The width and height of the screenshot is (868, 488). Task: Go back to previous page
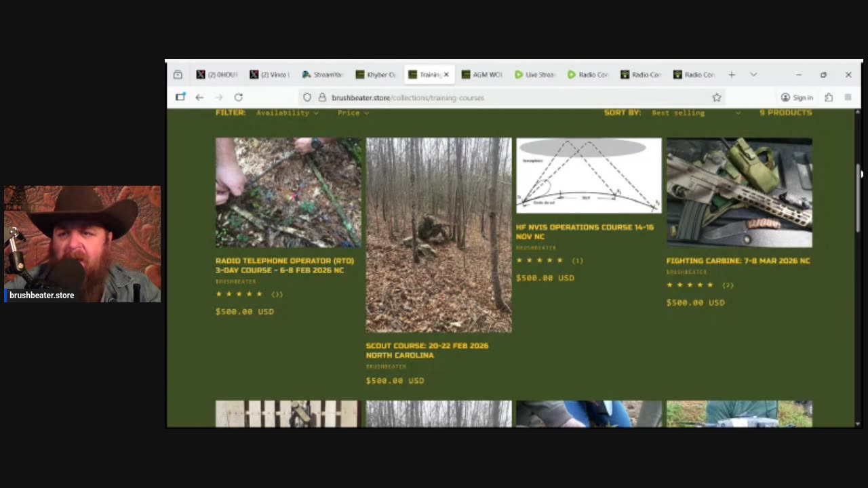click(199, 98)
